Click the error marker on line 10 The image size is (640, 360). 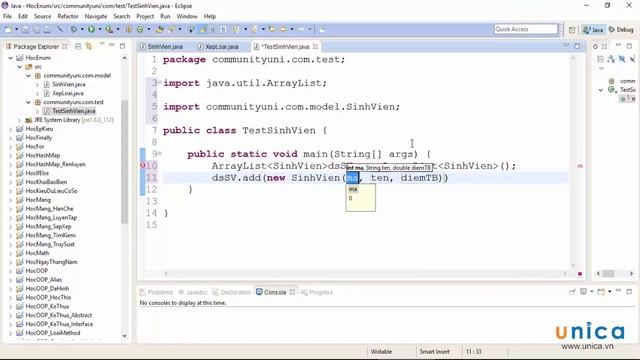tap(143, 166)
